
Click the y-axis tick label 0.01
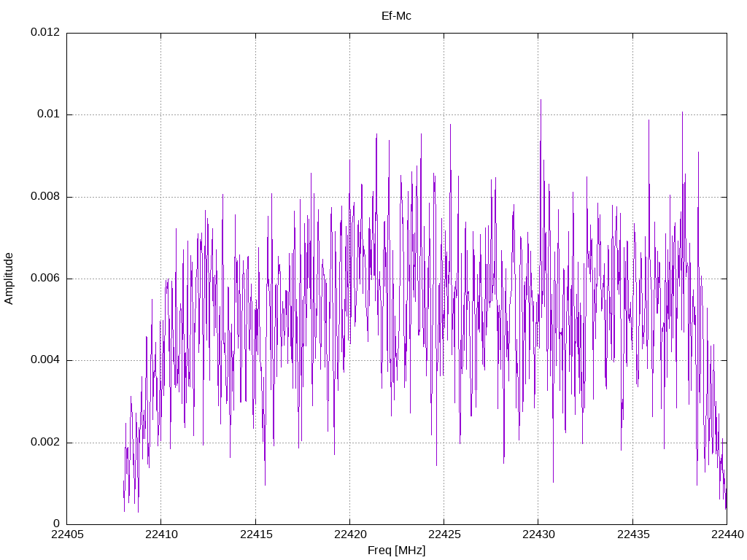(49, 114)
